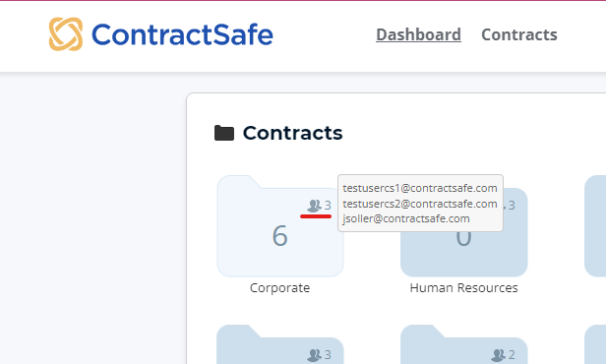Click users icon on bottom-left folder with 3
Viewport: 606px width, 364px height.
click(314, 355)
